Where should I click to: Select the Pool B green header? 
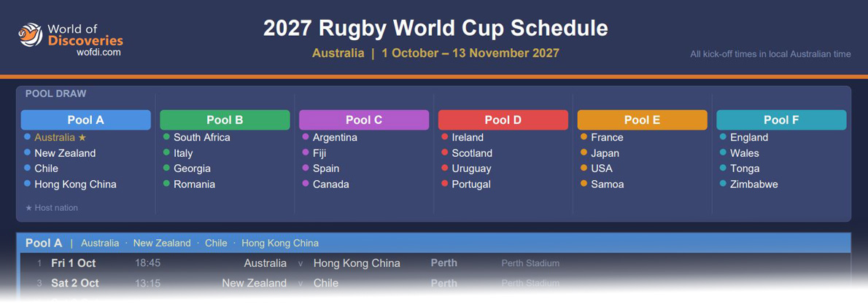[225, 120]
